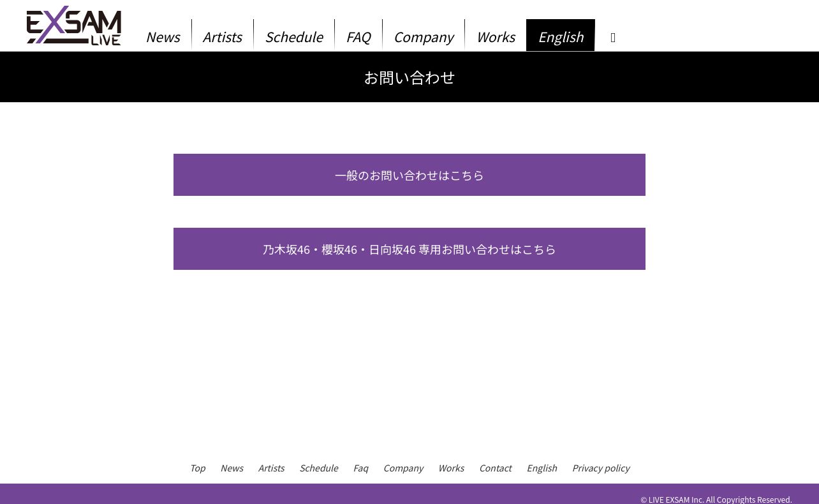The image size is (819, 504).
Task: Click Works link in footer
Action: (451, 468)
